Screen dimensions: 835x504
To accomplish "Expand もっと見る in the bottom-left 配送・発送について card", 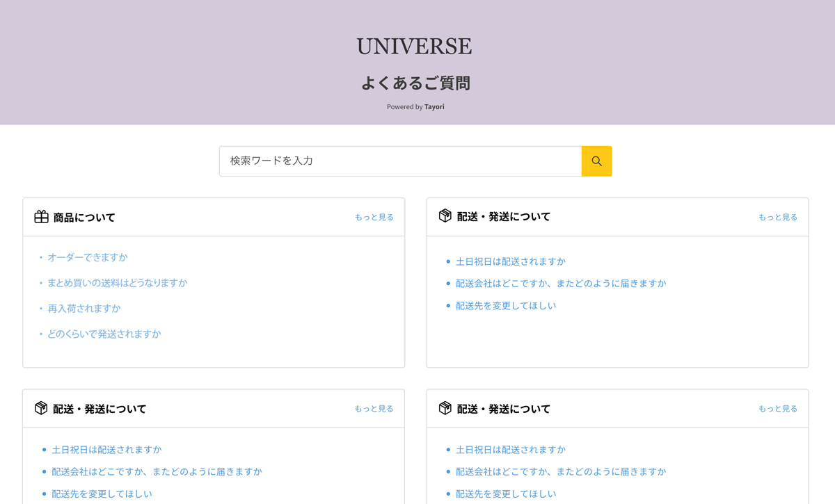I will (374, 409).
